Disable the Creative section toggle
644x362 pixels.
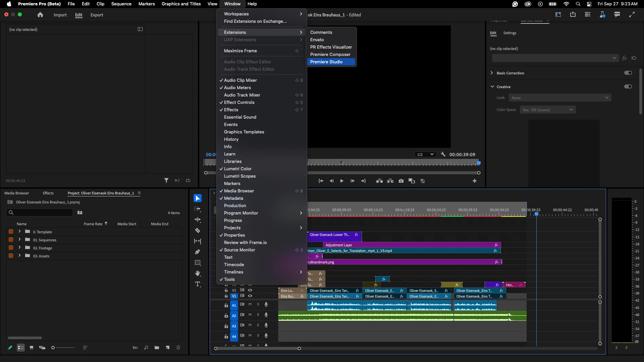pos(628,86)
